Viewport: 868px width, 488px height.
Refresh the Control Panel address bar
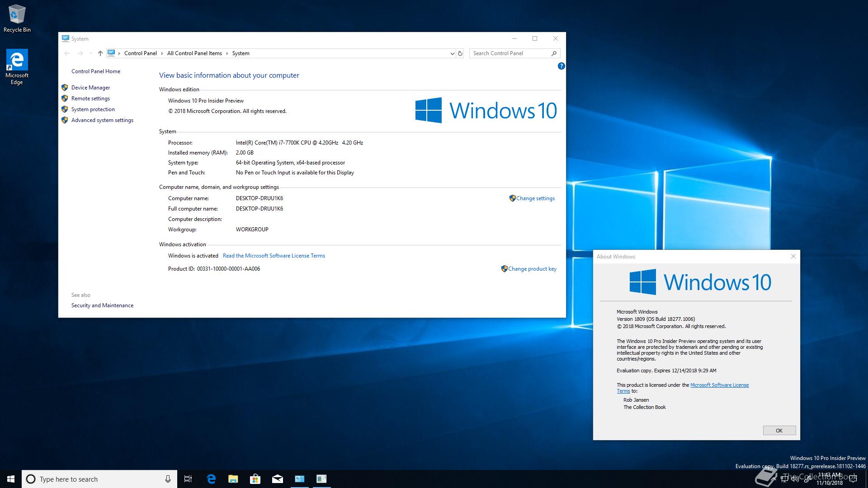(x=460, y=53)
